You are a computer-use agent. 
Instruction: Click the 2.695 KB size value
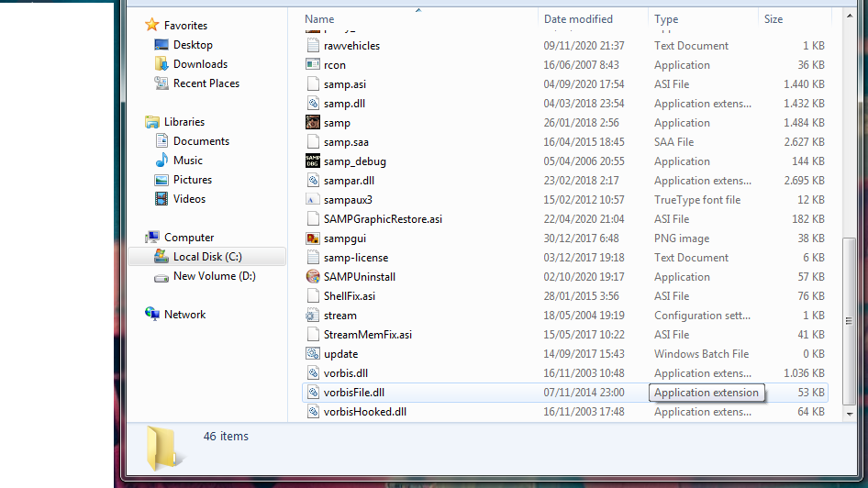(804, 181)
